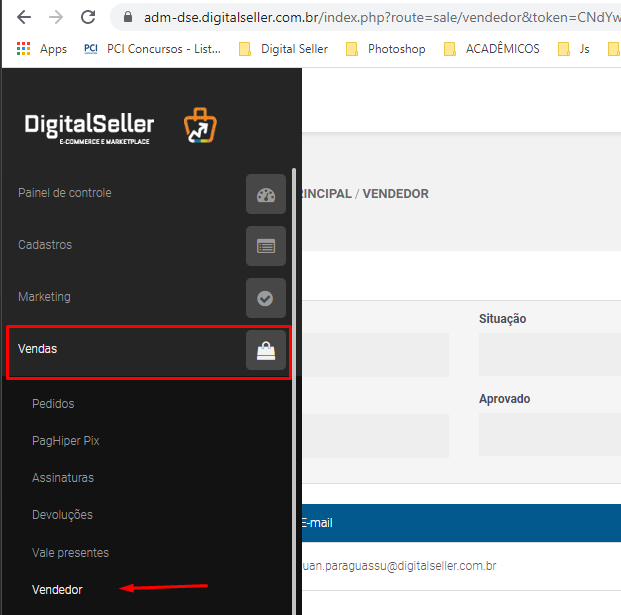Image resolution: width=621 pixels, height=615 pixels.
Task: Click the address bar URL
Action: 381,17
